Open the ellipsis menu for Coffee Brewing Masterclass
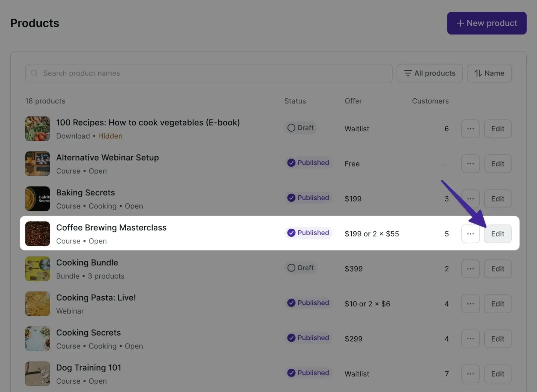 (470, 234)
